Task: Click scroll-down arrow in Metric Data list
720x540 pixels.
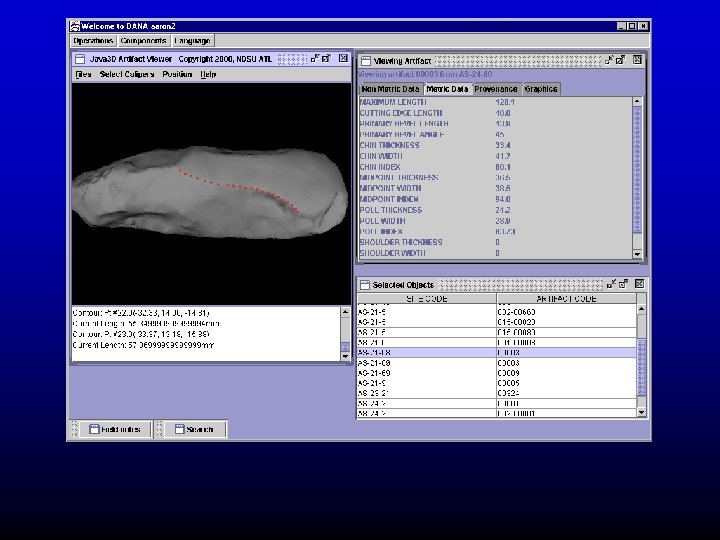Action: point(638,254)
